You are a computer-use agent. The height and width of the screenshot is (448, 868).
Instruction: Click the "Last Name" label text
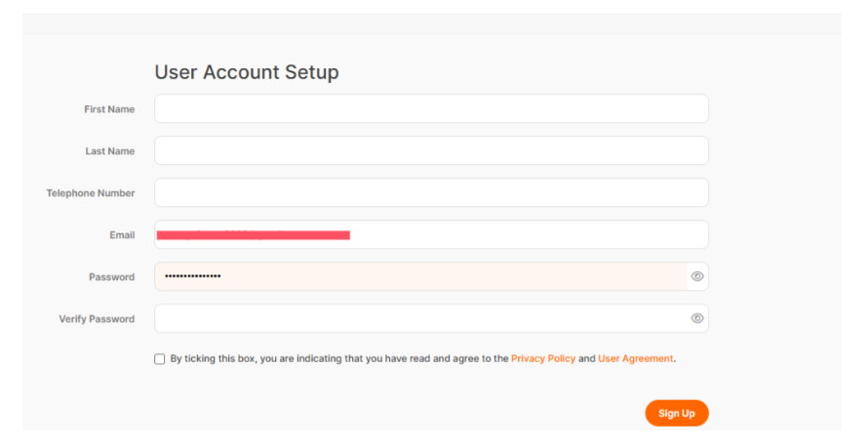pyautogui.click(x=109, y=151)
